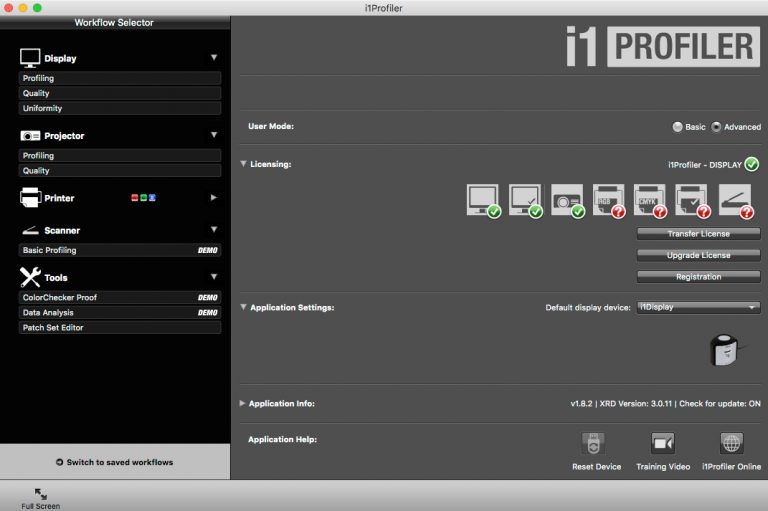Click the Printer section label
The image size is (768, 511).
(59, 198)
